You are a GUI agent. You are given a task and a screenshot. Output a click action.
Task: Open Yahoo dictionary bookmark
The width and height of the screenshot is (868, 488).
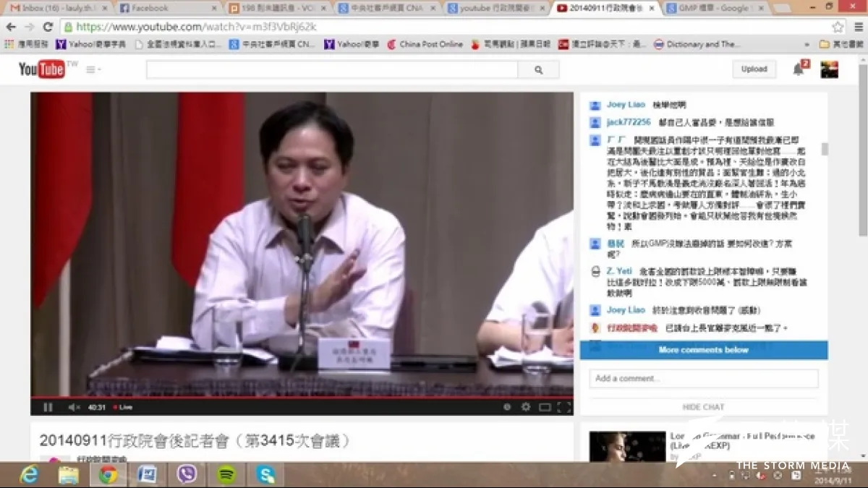tap(90, 44)
